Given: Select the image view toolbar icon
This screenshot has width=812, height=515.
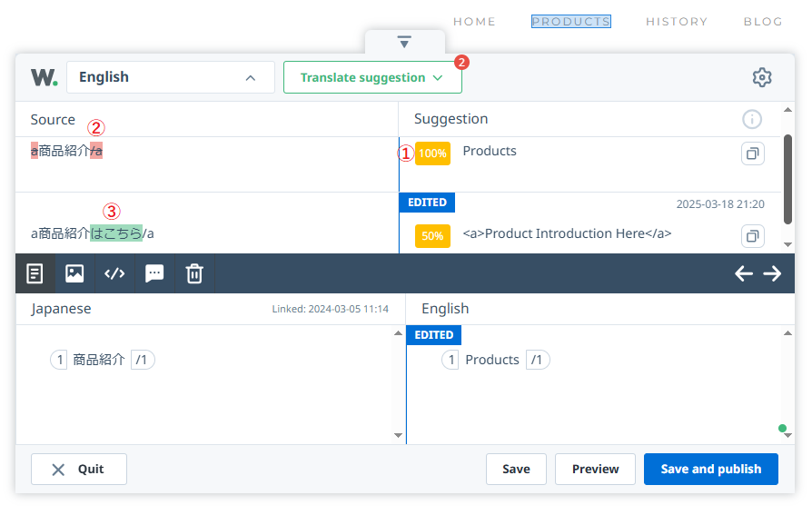Looking at the screenshot, I should (74, 273).
